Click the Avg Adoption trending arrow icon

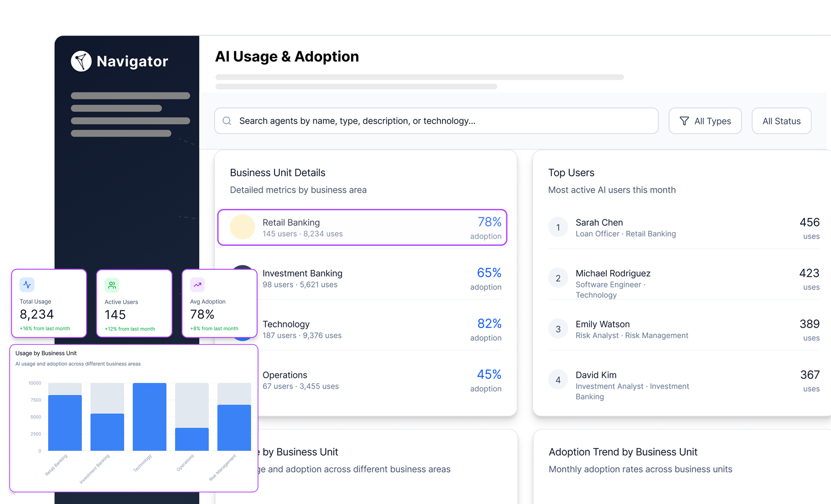pyautogui.click(x=197, y=285)
